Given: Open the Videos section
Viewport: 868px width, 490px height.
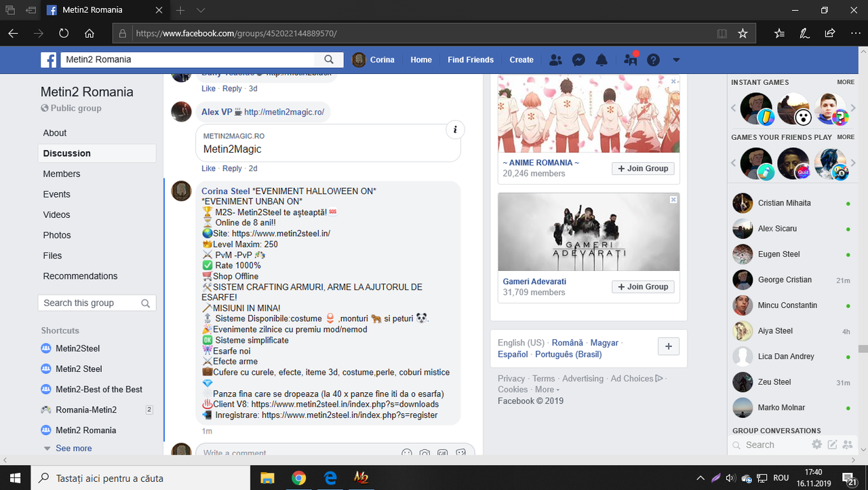Looking at the screenshot, I should pos(57,214).
